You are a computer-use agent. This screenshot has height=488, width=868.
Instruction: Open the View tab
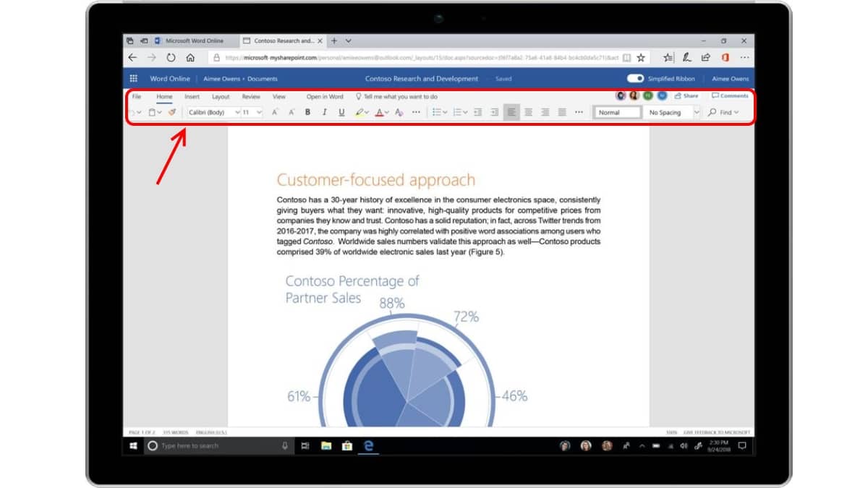(278, 96)
